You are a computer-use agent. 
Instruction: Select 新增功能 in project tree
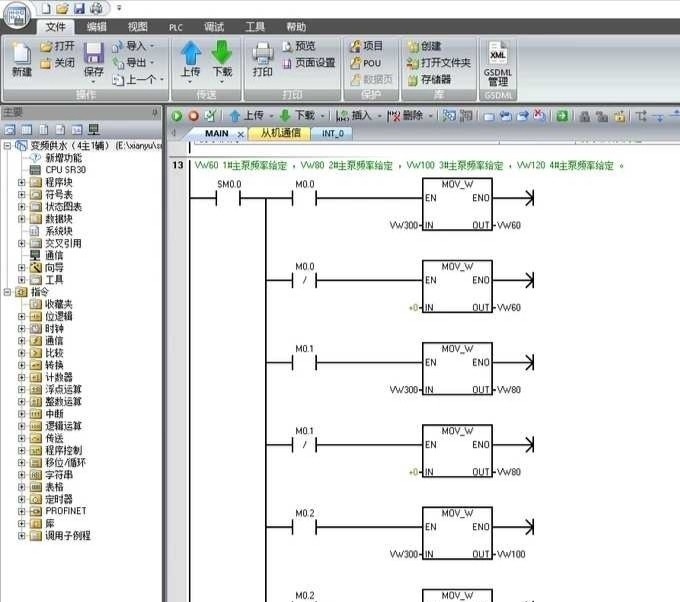coord(63,157)
